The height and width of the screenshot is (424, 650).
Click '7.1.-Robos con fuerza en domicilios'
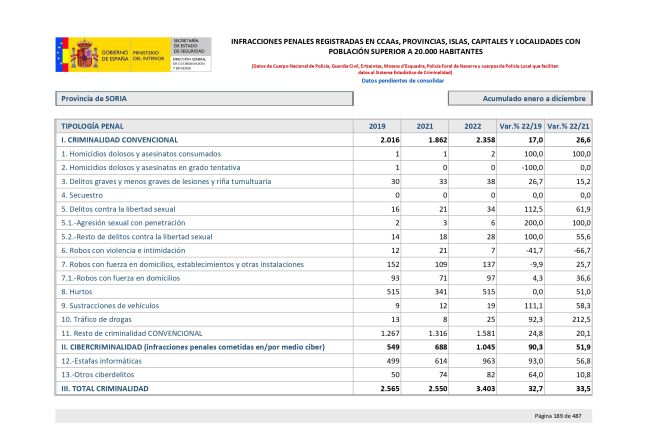click(x=120, y=278)
